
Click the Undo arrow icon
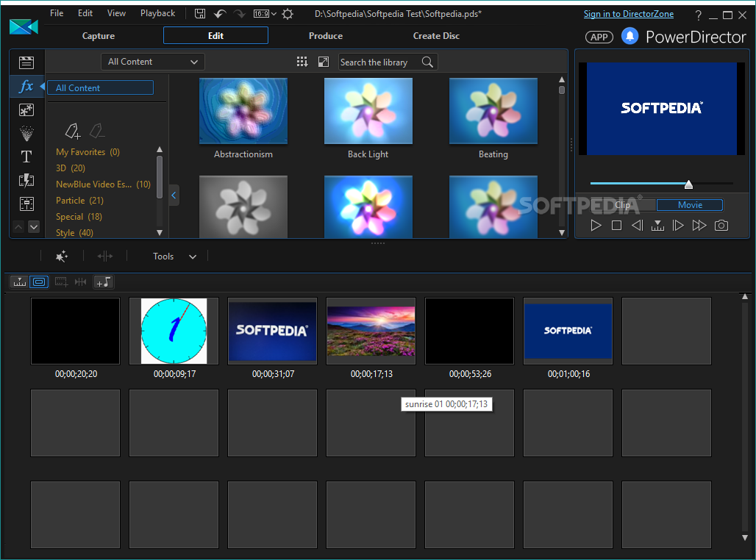220,13
